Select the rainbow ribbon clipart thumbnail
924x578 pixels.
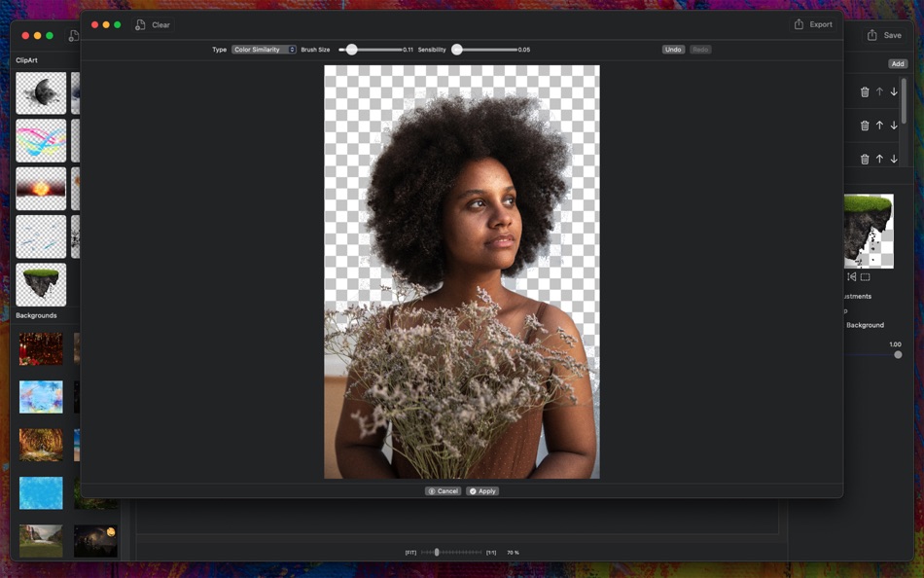[41, 141]
